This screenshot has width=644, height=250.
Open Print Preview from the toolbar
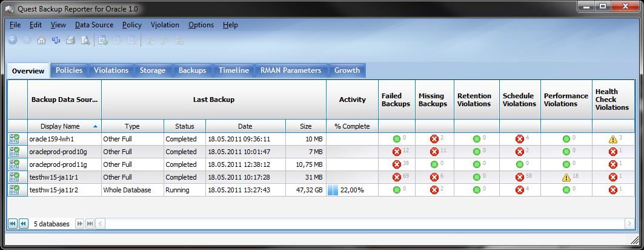(85, 40)
